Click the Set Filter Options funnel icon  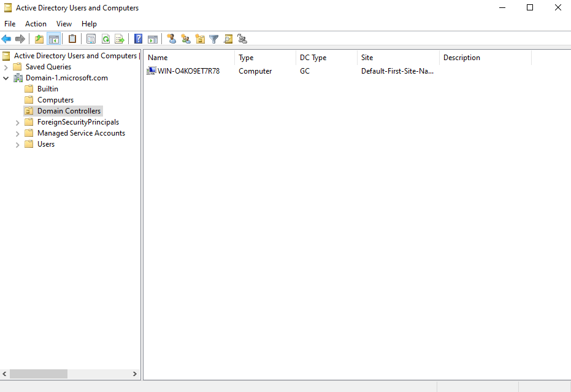coord(213,39)
